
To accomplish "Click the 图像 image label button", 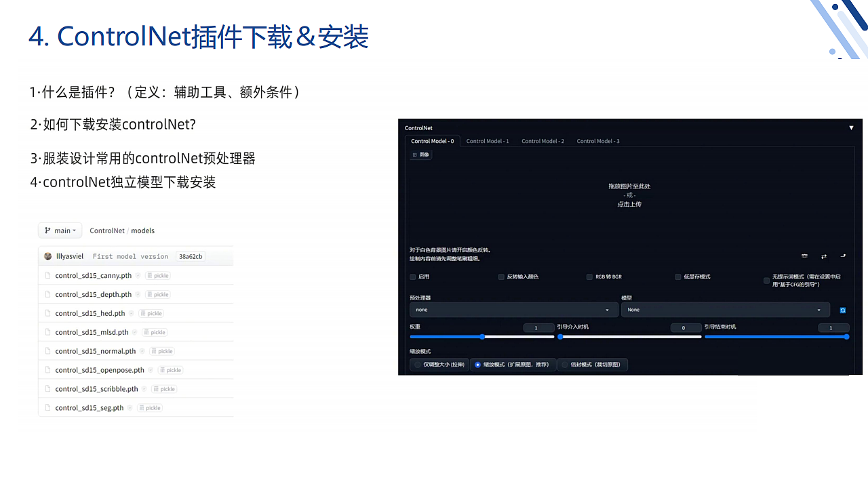I will pyautogui.click(x=421, y=155).
